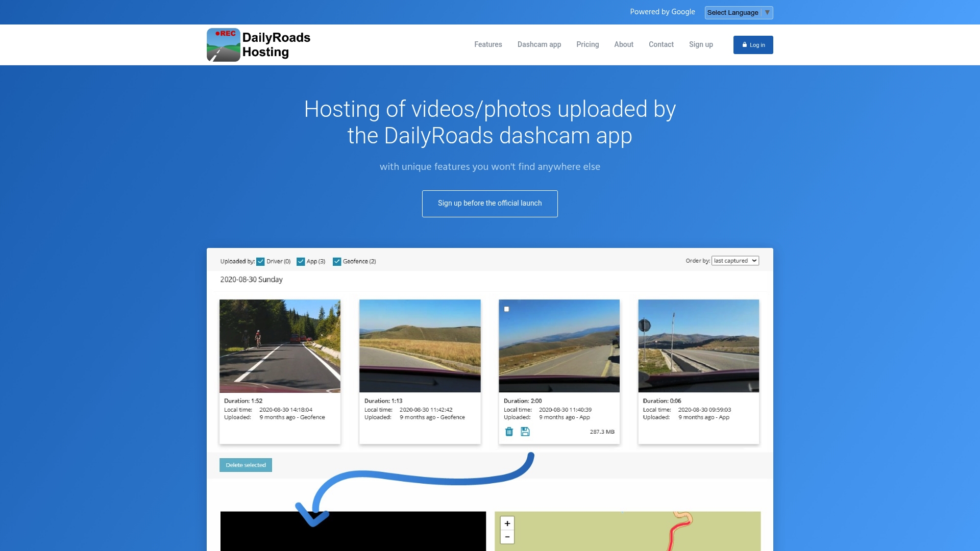
Task: Open the Sign up menu item
Action: pos(701,44)
